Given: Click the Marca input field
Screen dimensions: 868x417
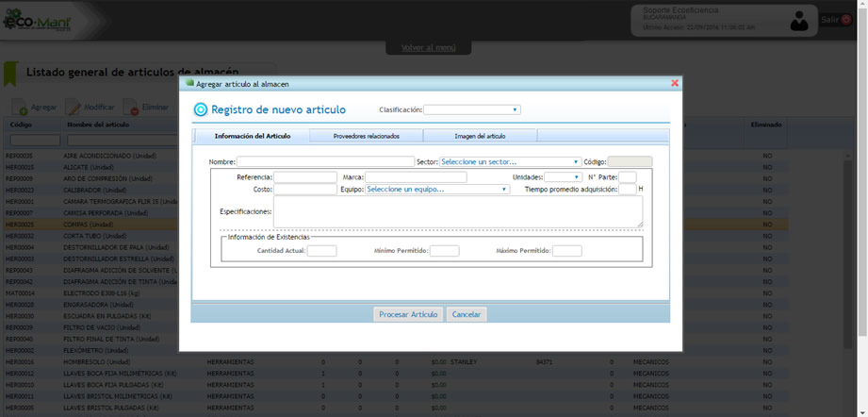Looking at the screenshot, I should tap(416, 177).
